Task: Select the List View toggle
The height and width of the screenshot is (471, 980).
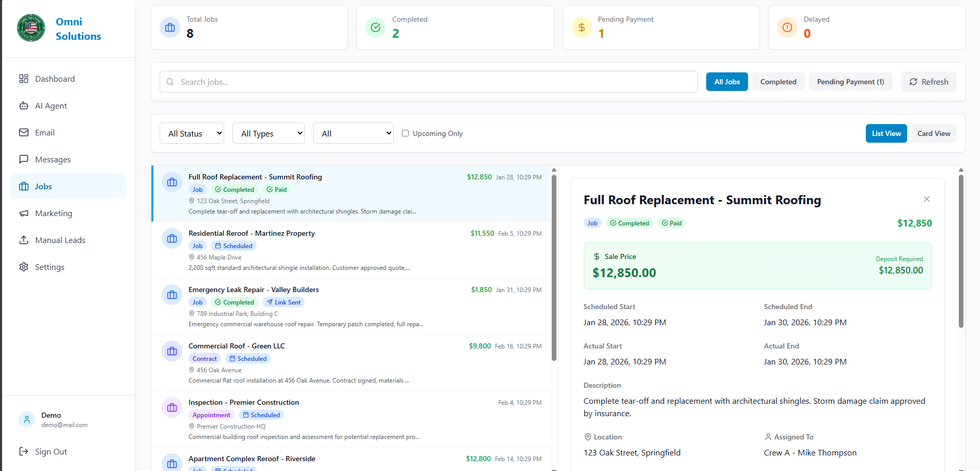Action: click(x=886, y=133)
